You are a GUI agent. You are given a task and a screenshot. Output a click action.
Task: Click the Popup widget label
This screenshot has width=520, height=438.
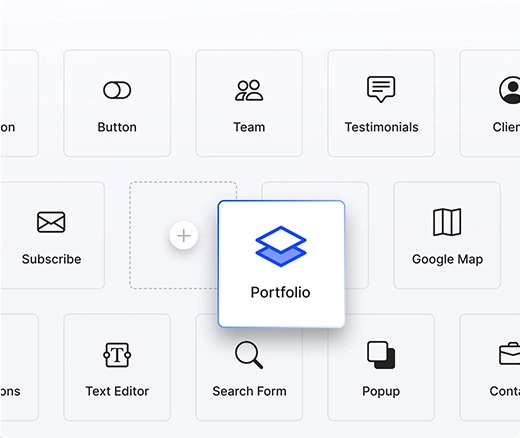coord(381,391)
